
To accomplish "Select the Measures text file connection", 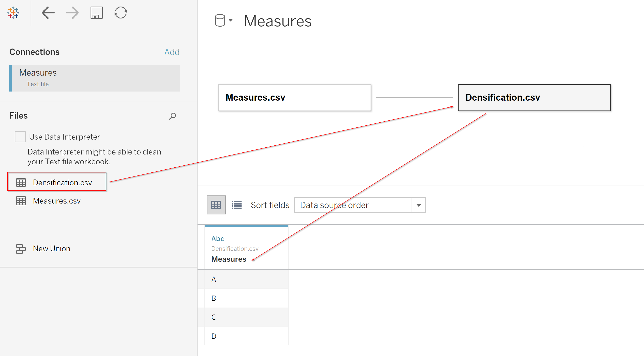I will click(95, 78).
